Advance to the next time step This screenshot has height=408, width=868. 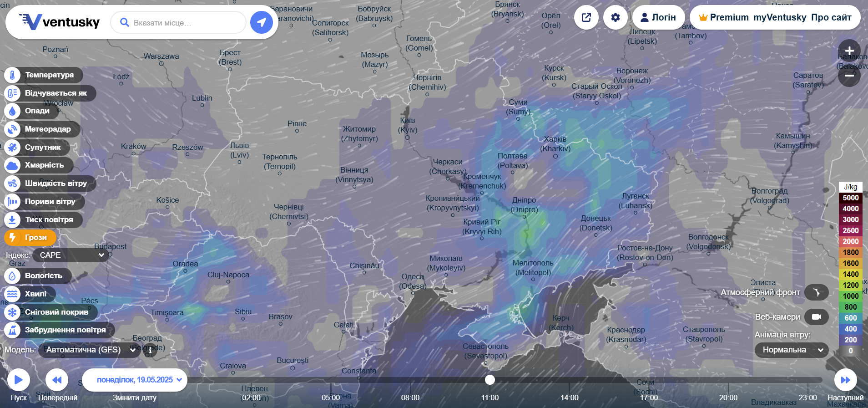[845, 380]
